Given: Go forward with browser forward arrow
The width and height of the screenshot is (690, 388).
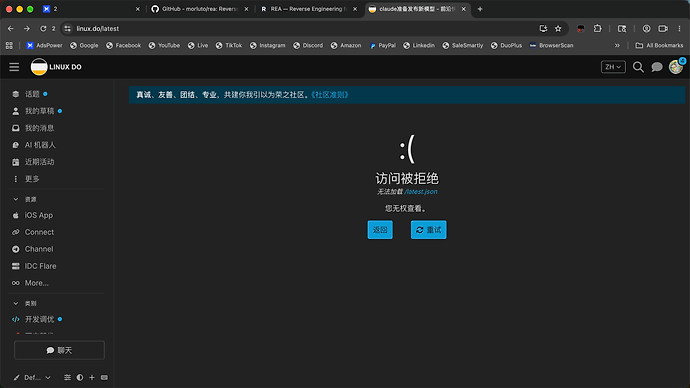Looking at the screenshot, I should point(27,29).
